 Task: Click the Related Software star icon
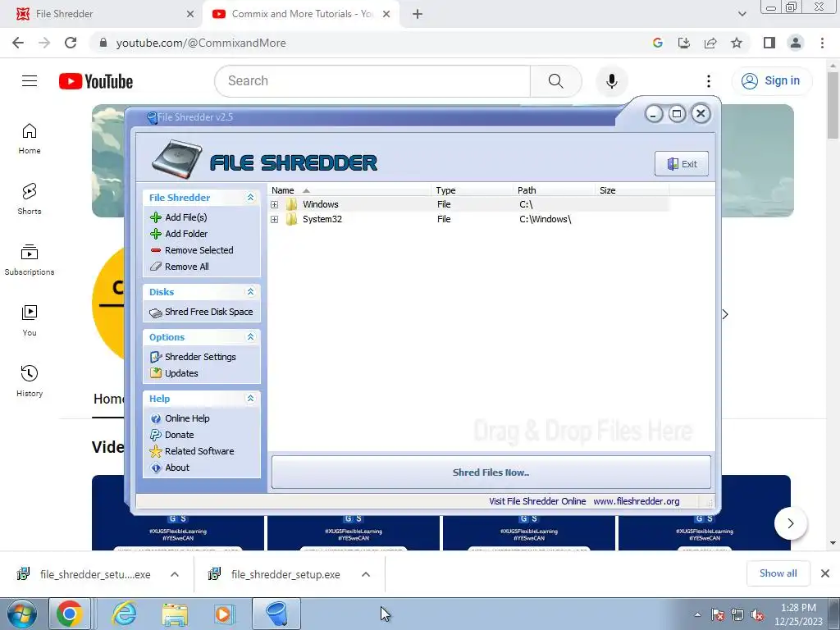(x=156, y=452)
